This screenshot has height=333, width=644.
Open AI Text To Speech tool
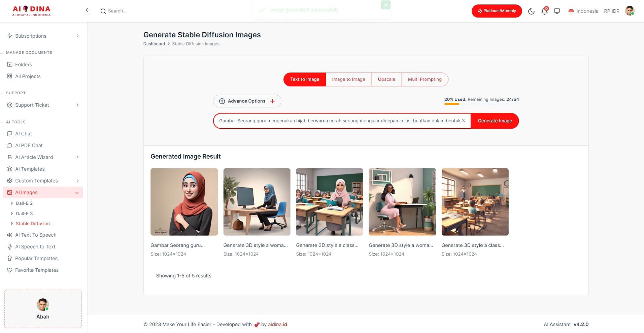click(36, 235)
